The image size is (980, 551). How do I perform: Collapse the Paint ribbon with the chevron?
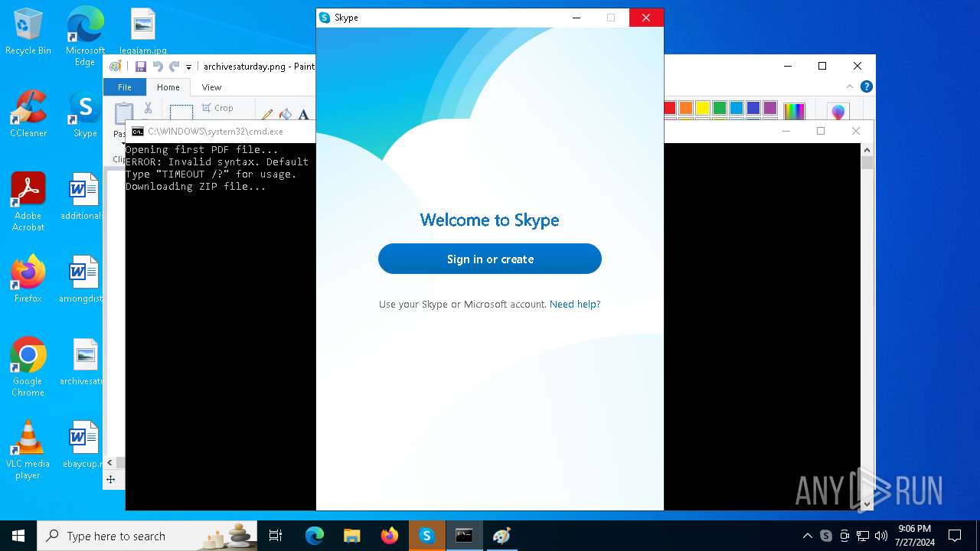pos(849,86)
